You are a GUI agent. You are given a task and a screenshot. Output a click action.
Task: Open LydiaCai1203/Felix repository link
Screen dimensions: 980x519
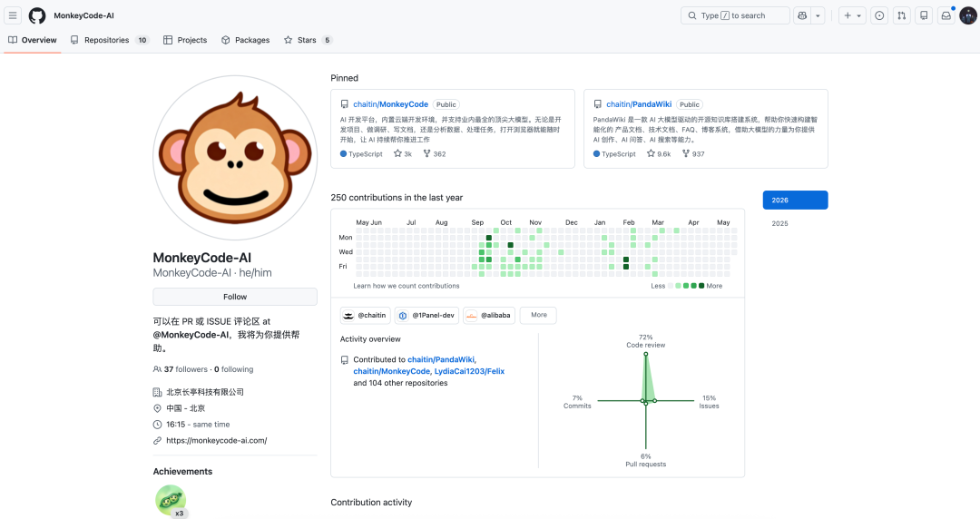(469, 371)
